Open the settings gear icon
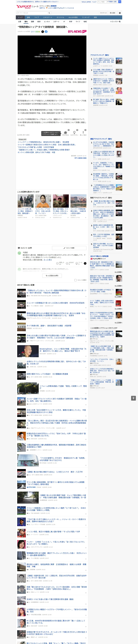Screen dimensions: 138x644 (x=120, y=13)
